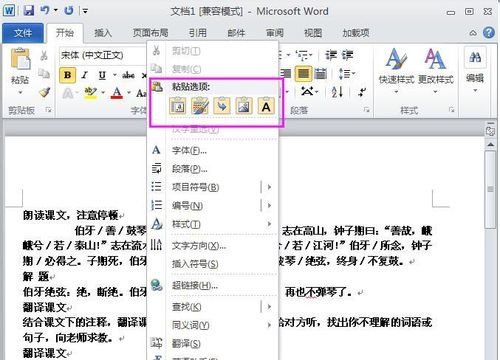This screenshot has height=360, width=500.
Task: Click the binoculars Editing (编辑) icon
Action: [x=475, y=58]
